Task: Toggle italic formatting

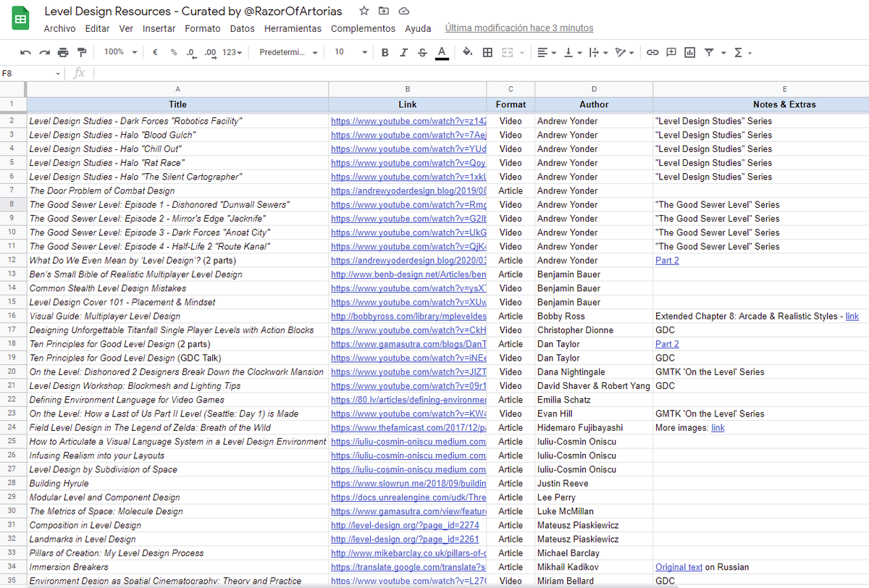Action: tap(403, 52)
